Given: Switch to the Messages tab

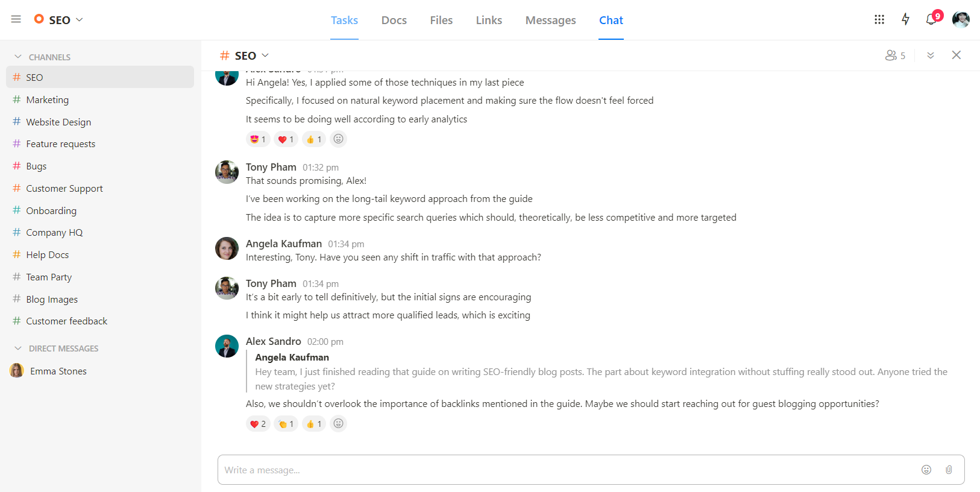Looking at the screenshot, I should [551, 20].
